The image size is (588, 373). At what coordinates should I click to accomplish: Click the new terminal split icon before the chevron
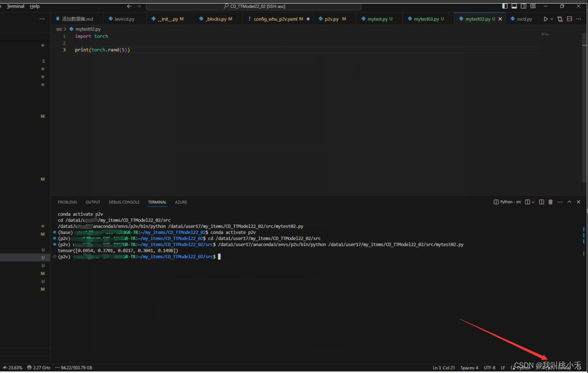528,202
